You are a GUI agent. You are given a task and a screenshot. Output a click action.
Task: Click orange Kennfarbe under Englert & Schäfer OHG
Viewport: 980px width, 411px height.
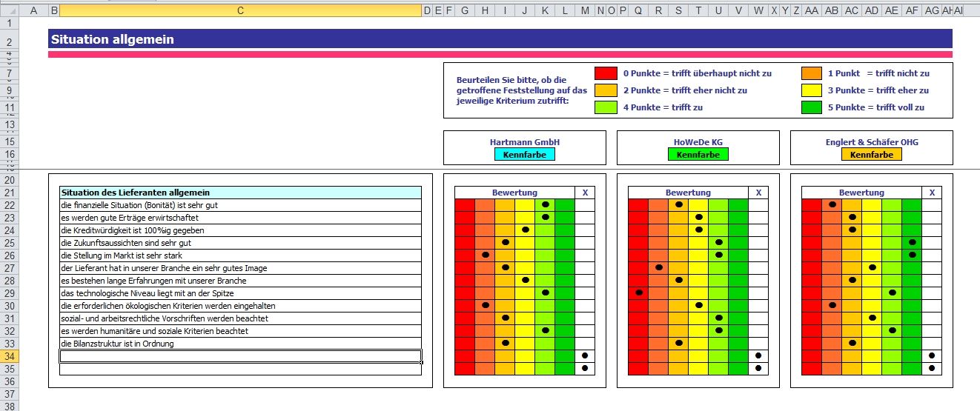[x=871, y=155]
